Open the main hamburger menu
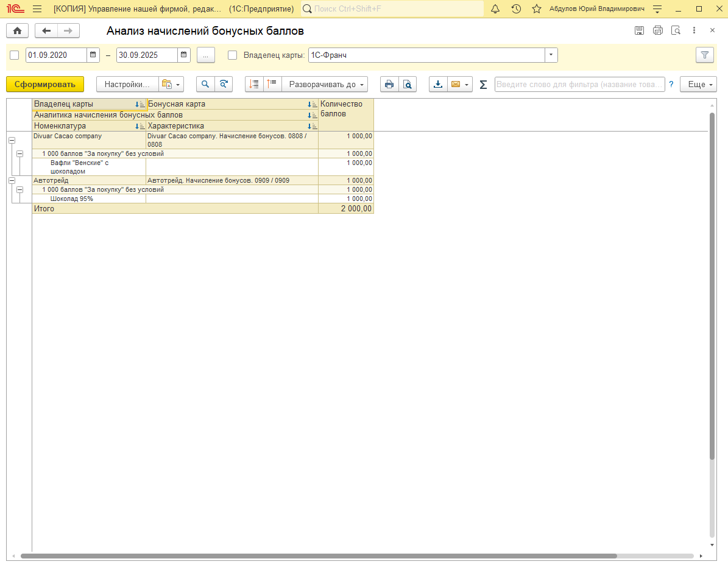This screenshot has width=728, height=567. pos(38,9)
